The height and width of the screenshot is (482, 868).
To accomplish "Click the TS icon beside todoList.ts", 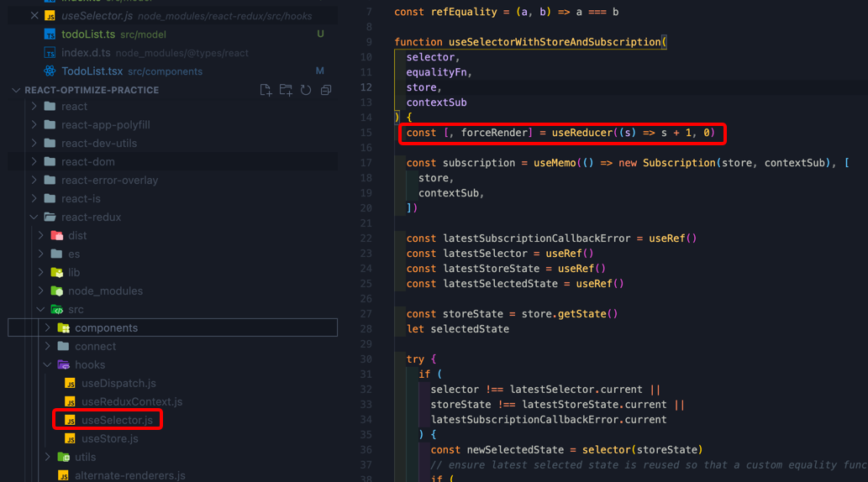I will point(50,34).
